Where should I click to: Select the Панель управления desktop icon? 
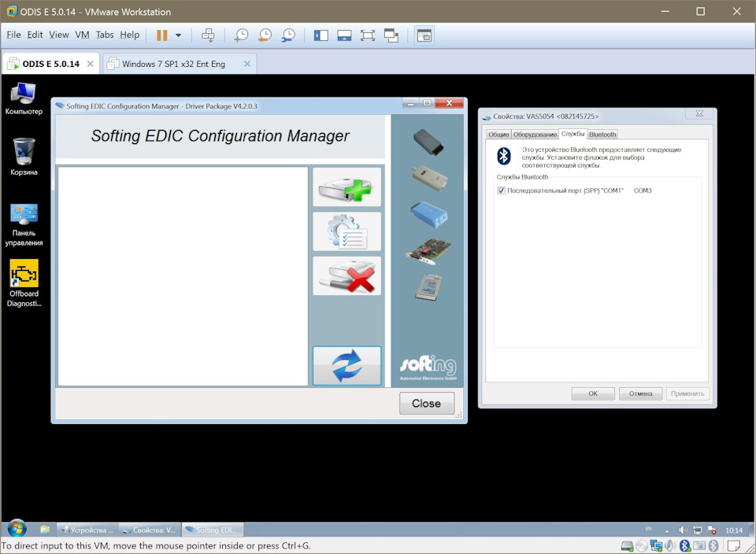pos(24,225)
